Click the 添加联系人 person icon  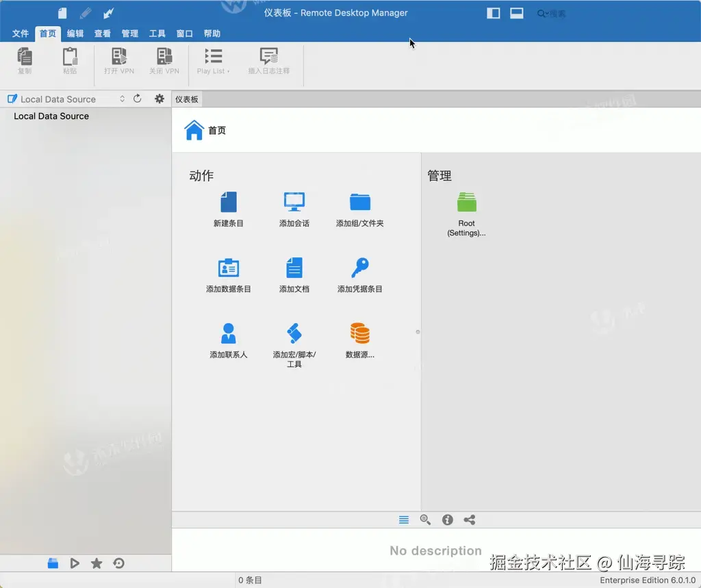pyautogui.click(x=229, y=333)
